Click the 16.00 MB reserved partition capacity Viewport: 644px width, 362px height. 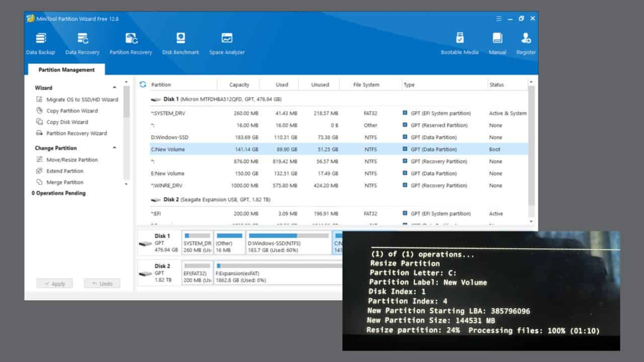click(247, 125)
